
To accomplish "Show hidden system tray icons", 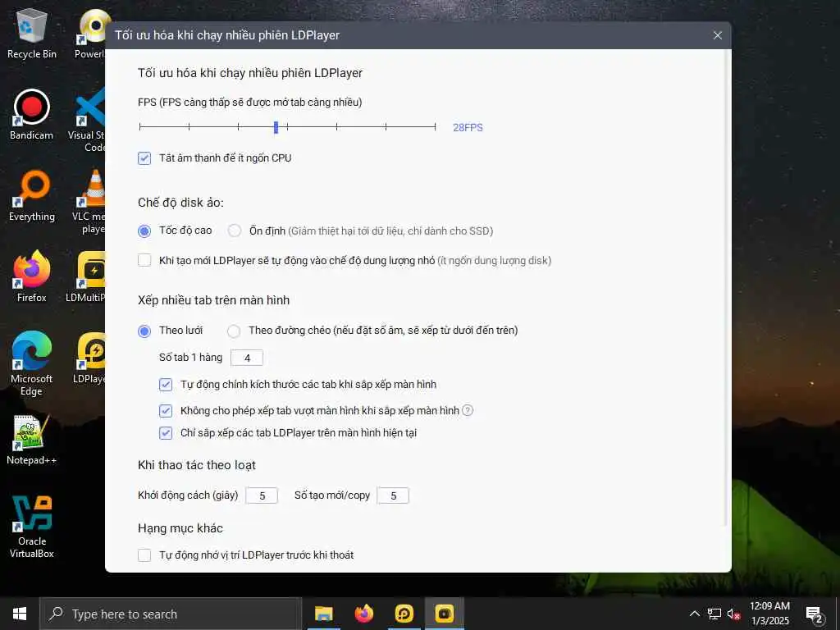I will coord(694,614).
